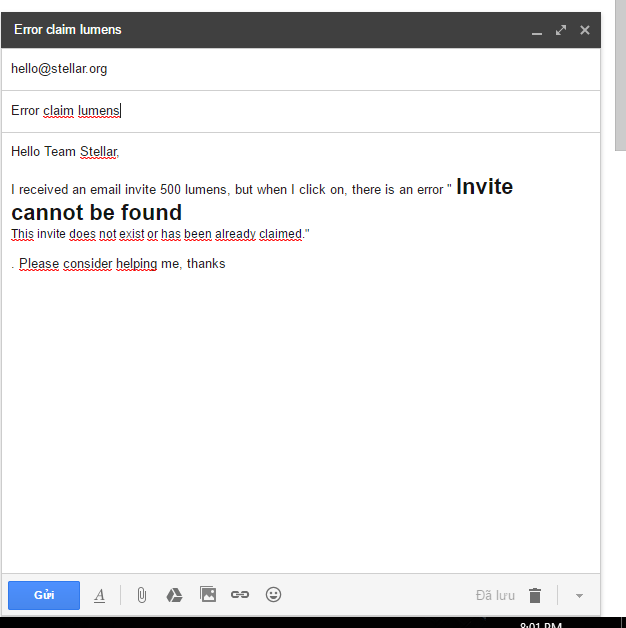626x628 pixels.
Task: Insert files using Google Drive icon
Action: point(174,595)
